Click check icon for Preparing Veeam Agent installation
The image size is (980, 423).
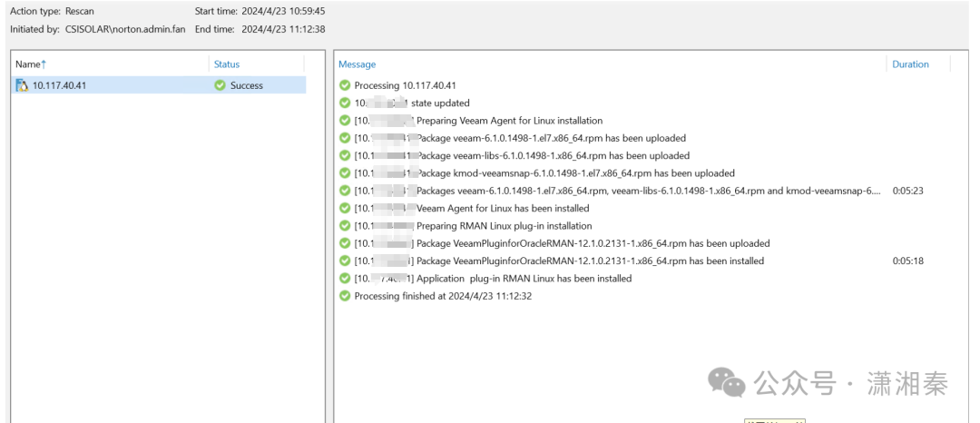tap(345, 121)
